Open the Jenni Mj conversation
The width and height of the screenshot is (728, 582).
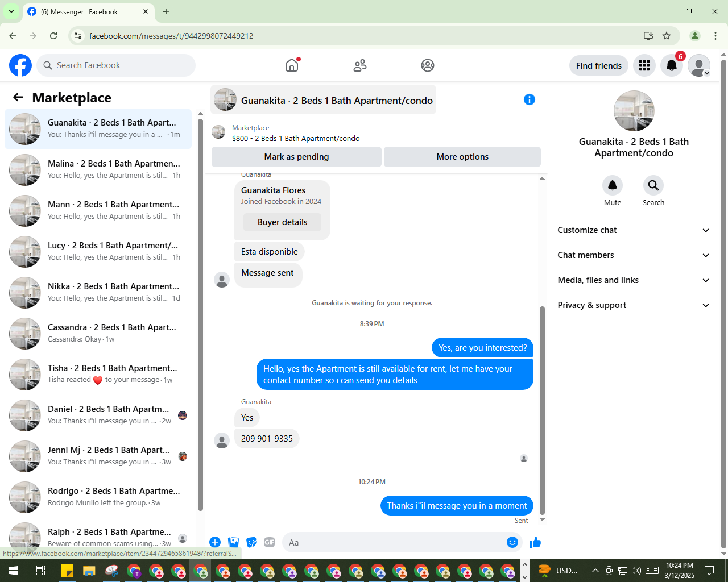98,456
